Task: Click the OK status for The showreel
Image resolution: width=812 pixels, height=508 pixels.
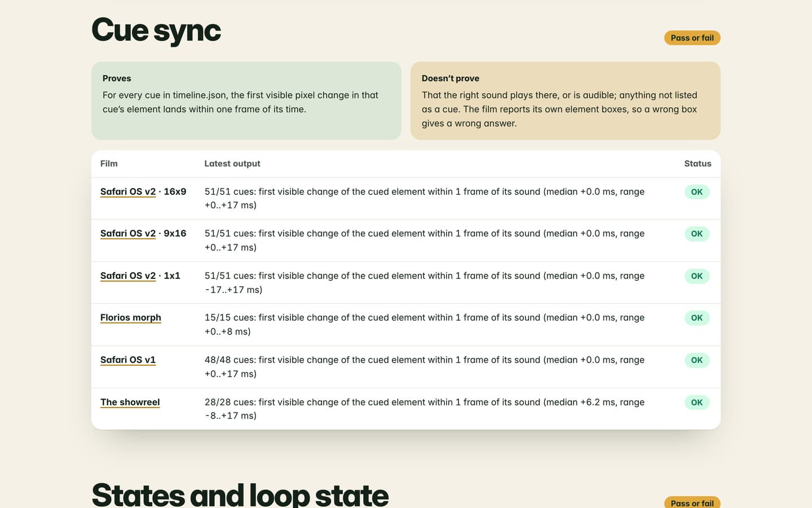Action: tap(697, 402)
